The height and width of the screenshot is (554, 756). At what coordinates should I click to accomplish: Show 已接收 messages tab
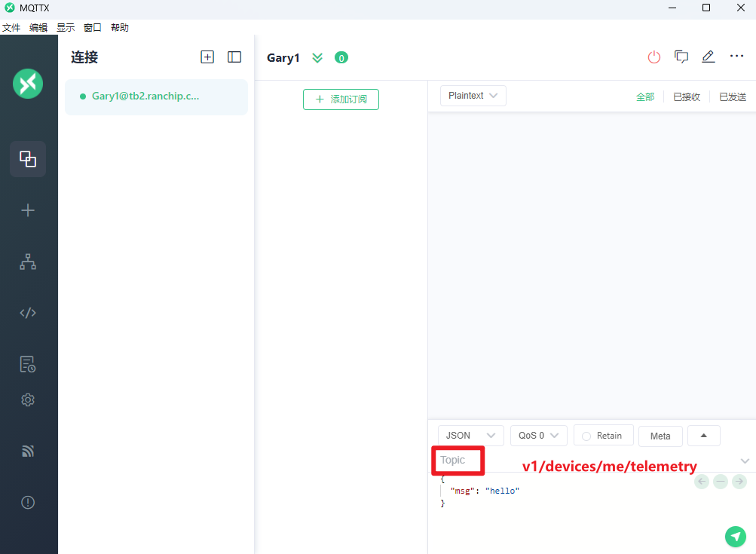pyautogui.click(x=687, y=97)
